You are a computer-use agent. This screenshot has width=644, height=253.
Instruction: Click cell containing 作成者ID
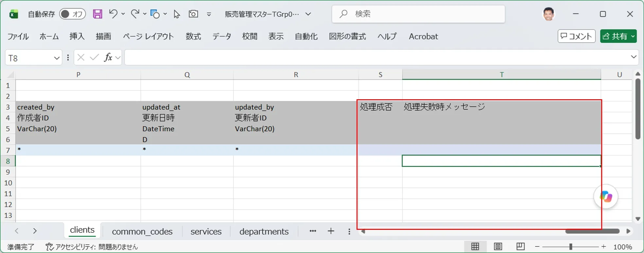(x=78, y=118)
